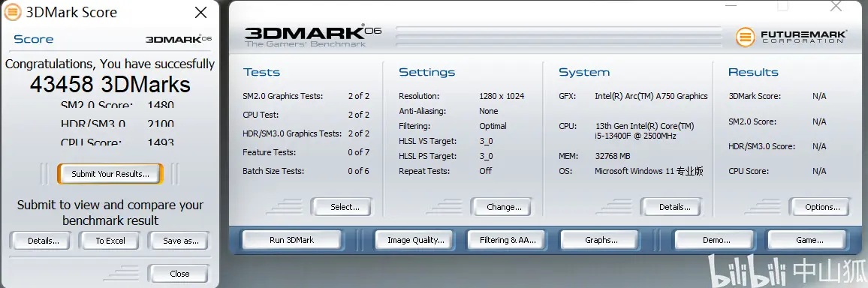Click SM2.0 Graphics Tests 2 of 2 value
This screenshot has height=288, width=868.
click(358, 96)
